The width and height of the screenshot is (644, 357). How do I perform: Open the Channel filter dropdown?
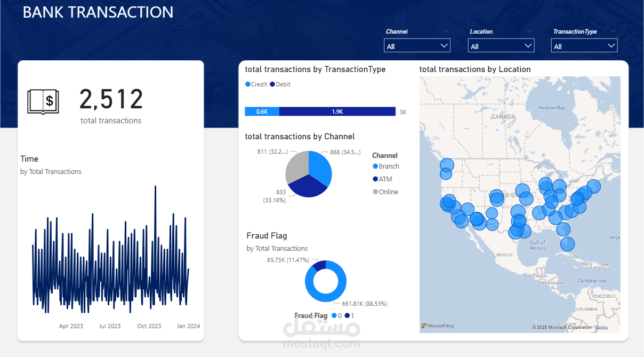click(x=417, y=46)
